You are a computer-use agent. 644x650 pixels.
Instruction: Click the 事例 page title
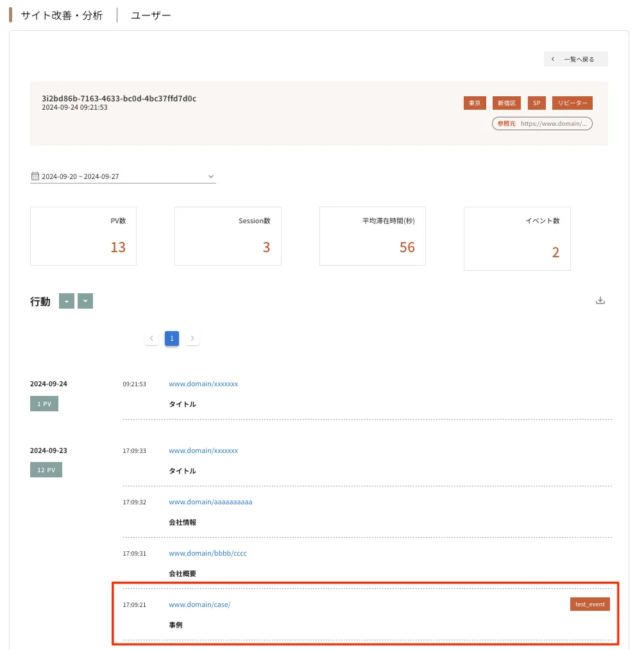click(176, 625)
